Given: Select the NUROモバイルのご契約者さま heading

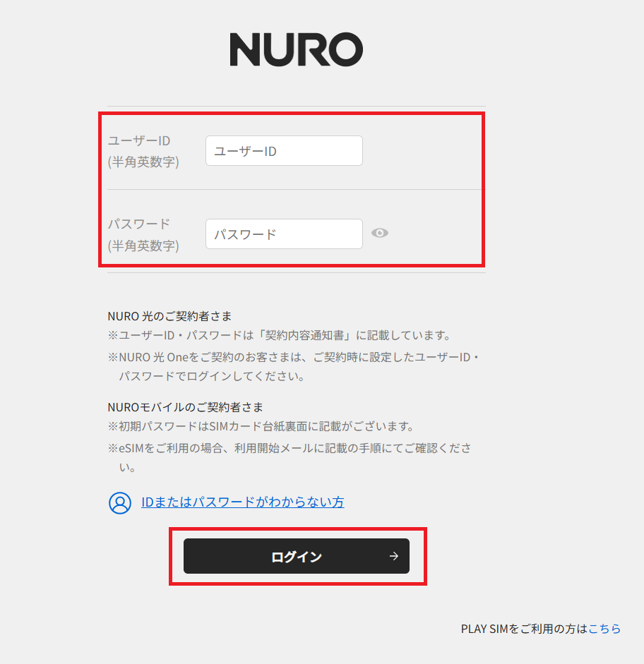Looking at the screenshot, I should point(185,407).
